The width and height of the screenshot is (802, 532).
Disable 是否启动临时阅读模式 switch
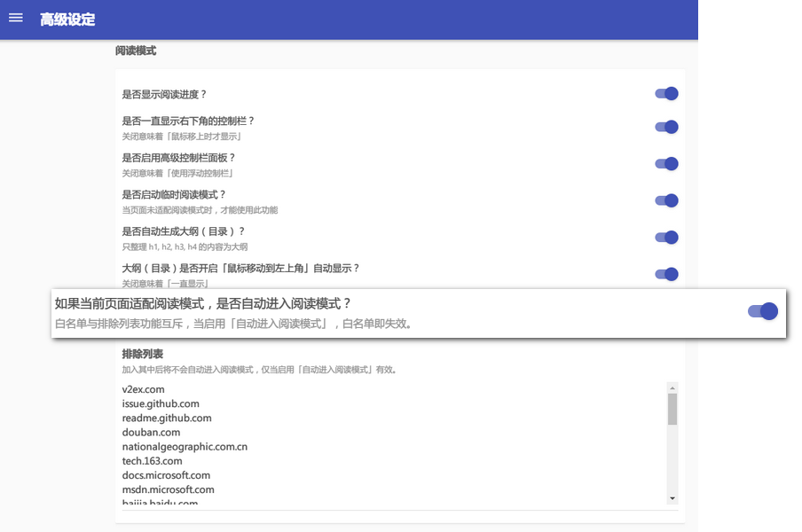(665, 200)
